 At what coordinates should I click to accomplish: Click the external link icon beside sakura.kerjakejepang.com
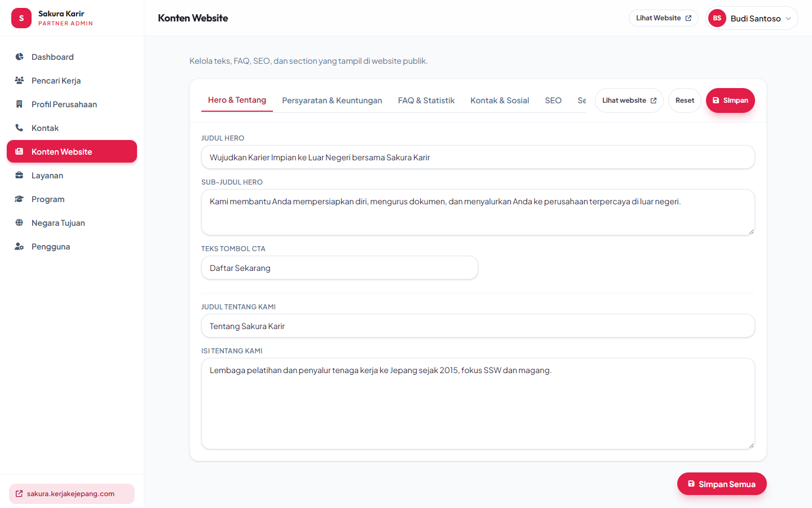point(19,494)
